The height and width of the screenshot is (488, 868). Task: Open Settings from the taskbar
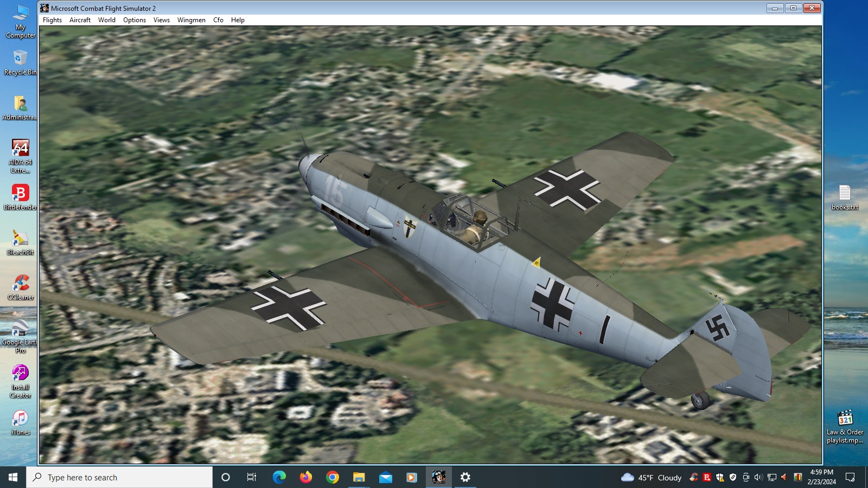(x=465, y=477)
